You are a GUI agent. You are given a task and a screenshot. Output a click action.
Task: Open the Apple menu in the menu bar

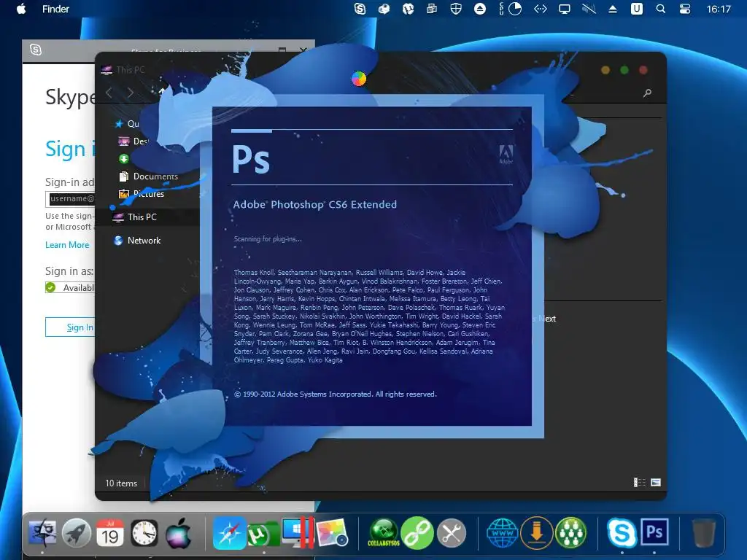pyautogui.click(x=21, y=9)
